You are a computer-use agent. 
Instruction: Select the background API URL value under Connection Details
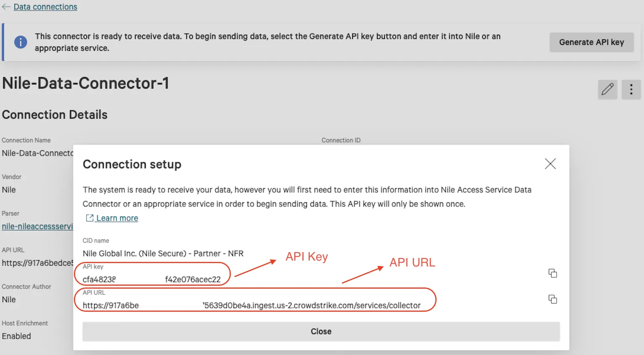(x=37, y=263)
